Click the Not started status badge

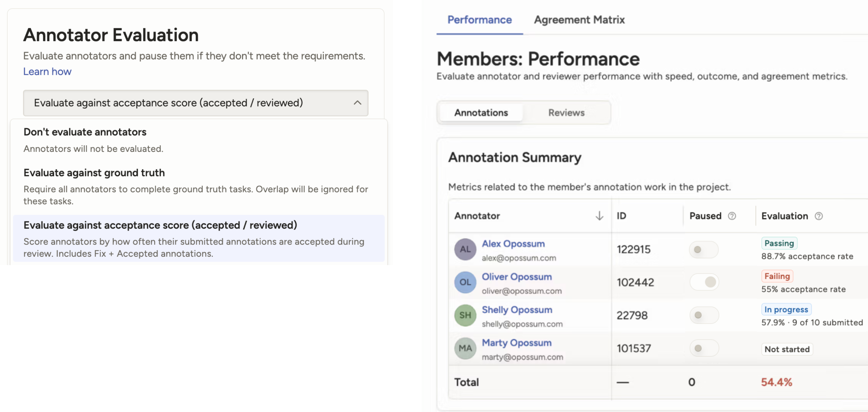click(x=787, y=349)
